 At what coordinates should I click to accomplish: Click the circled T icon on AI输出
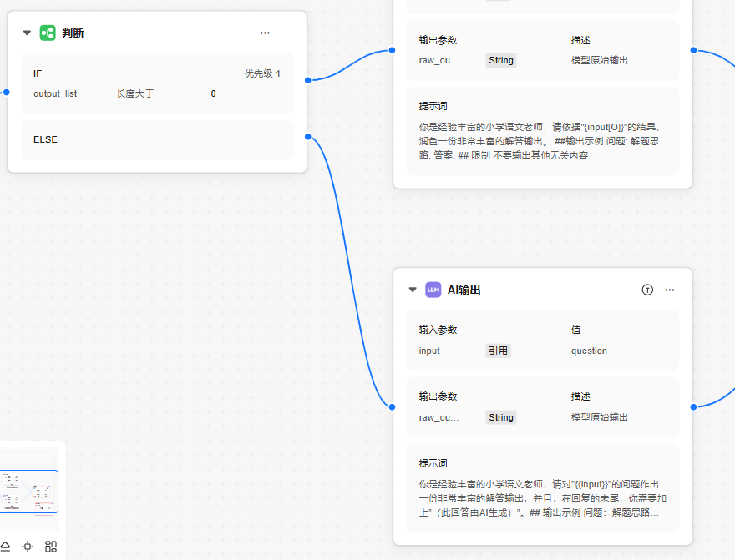pyautogui.click(x=647, y=290)
